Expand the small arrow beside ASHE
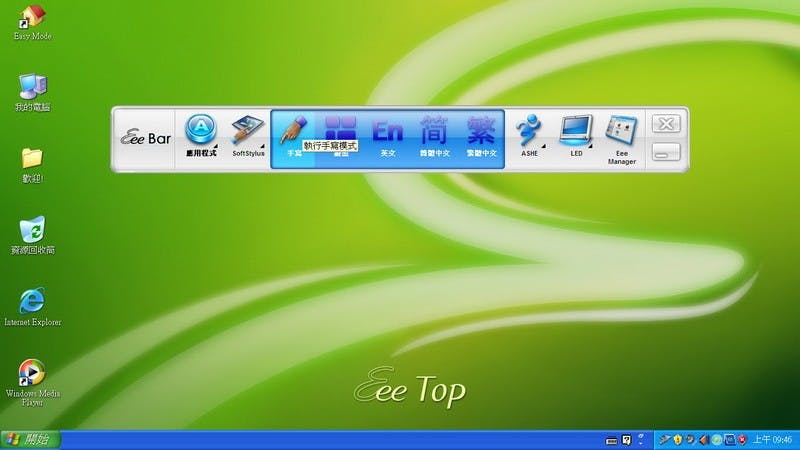This screenshot has width=800, height=450. coord(543,146)
